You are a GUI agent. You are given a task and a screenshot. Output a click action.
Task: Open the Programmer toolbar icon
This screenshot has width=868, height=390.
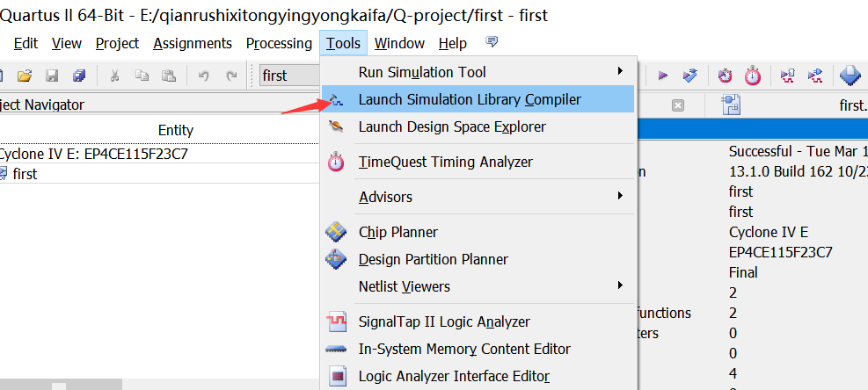[850, 76]
